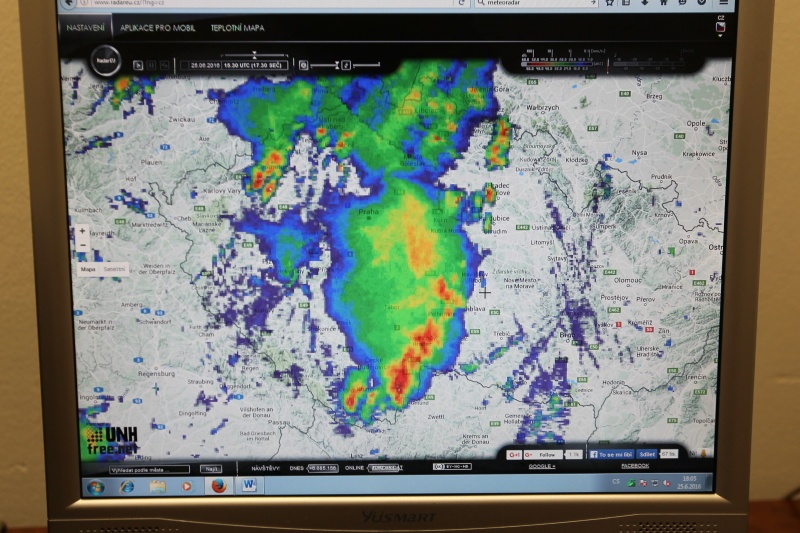
Task: Switch to Firefox on the taskbar
Action: point(219,486)
